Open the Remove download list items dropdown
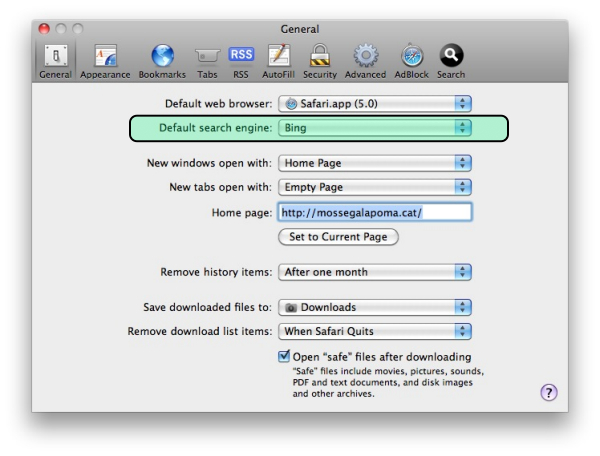 375,331
